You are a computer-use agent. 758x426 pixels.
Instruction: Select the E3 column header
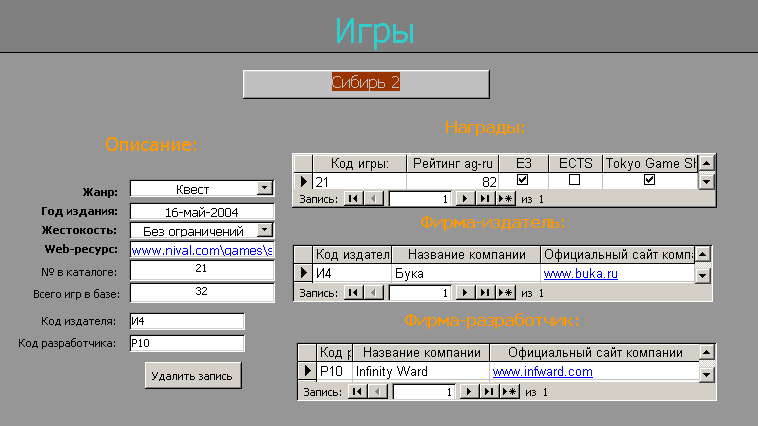tap(524, 163)
